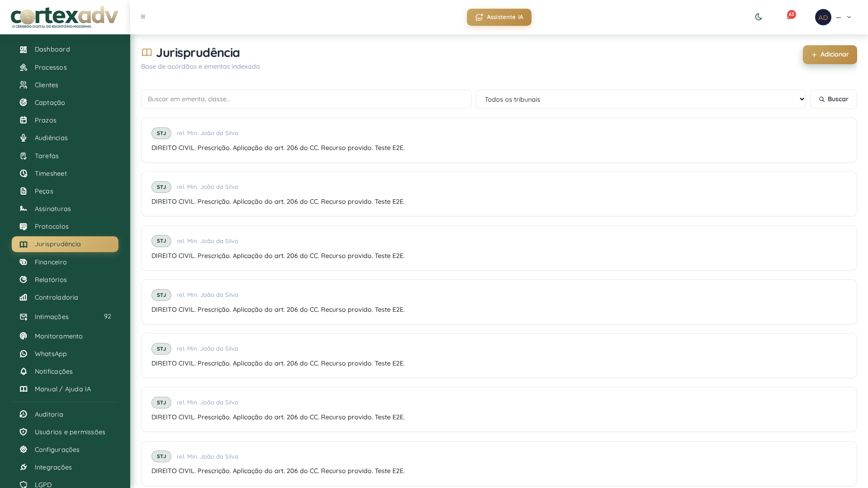
Task: Click the Audiências microphone icon
Action: pyautogui.click(x=24, y=138)
